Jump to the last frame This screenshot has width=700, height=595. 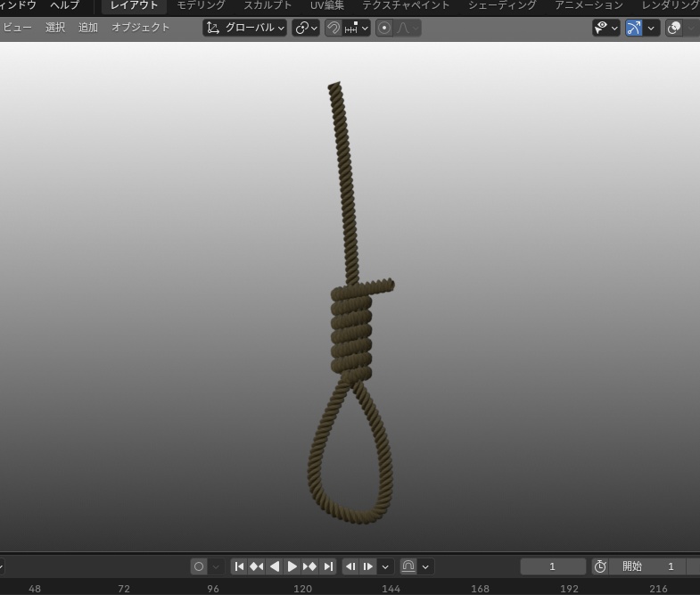point(328,566)
